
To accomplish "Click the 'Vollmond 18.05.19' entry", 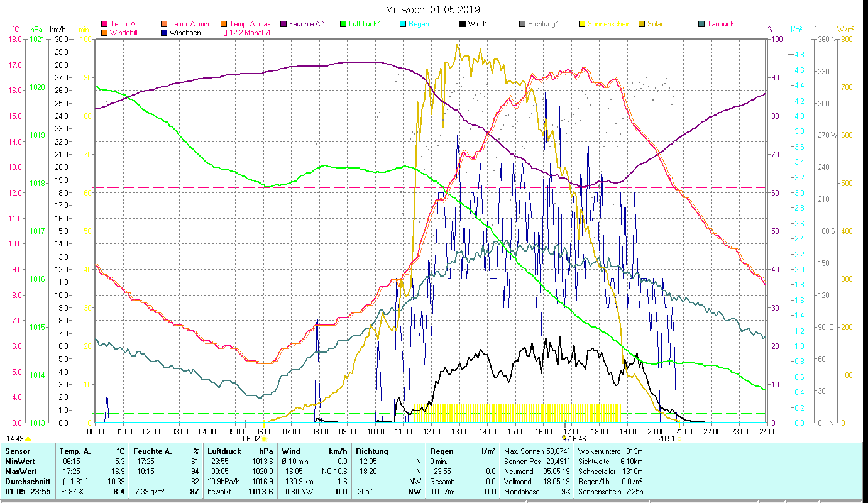I will pyautogui.click(x=537, y=481).
